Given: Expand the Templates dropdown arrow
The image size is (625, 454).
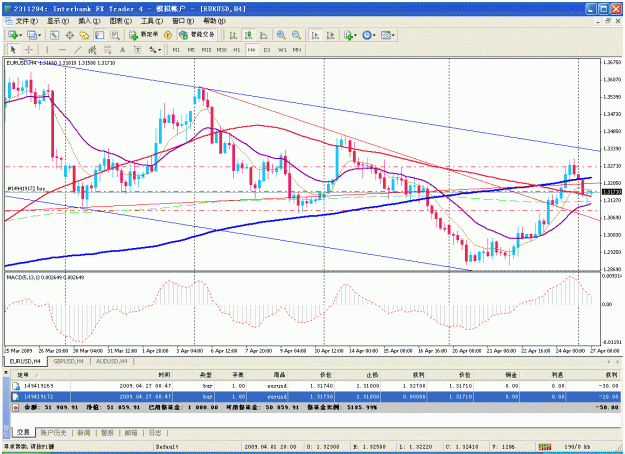Looking at the screenshot, I should pos(393,35).
